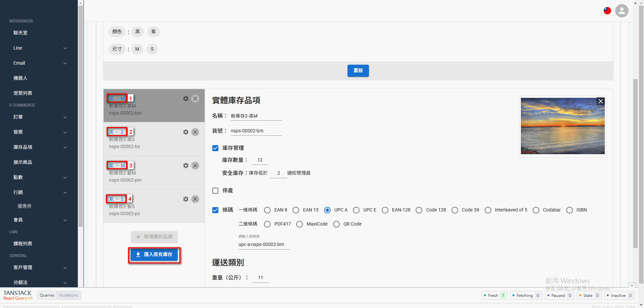
Task: Select EAN 8 barcode type
Action: 267,210
